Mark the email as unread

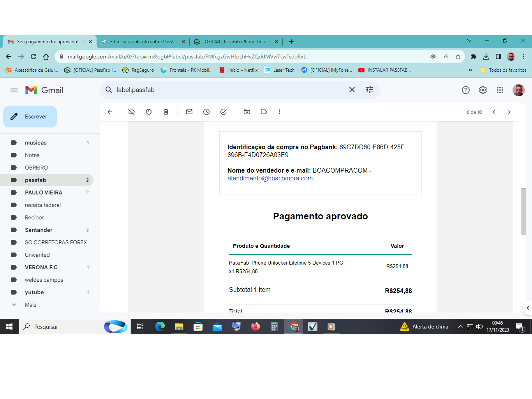coord(189,112)
